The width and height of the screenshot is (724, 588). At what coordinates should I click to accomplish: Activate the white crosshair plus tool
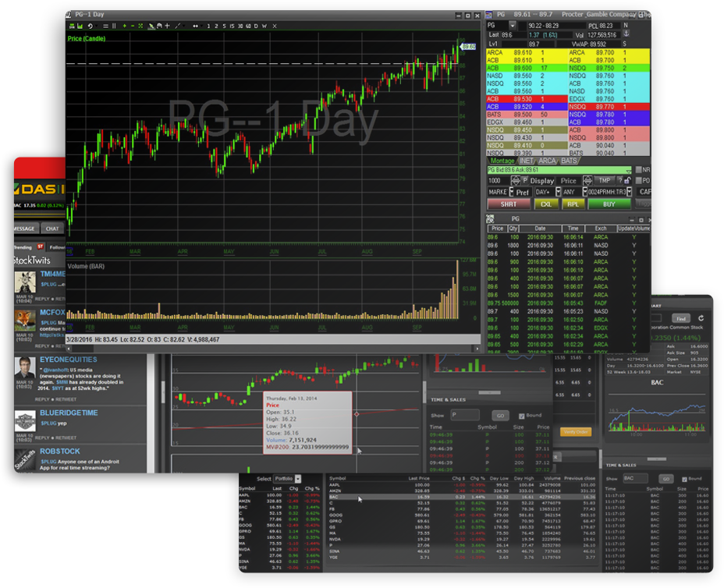[167, 27]
